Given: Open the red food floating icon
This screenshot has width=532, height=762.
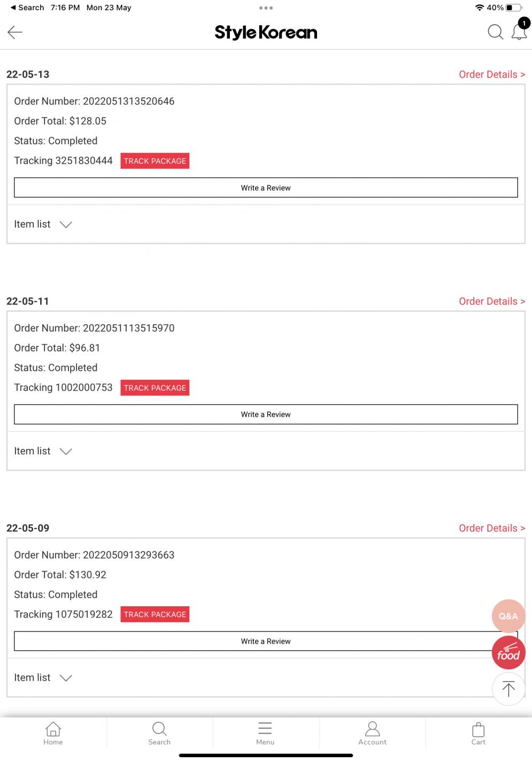Looking at the screenshot, I should click(508, 653).
